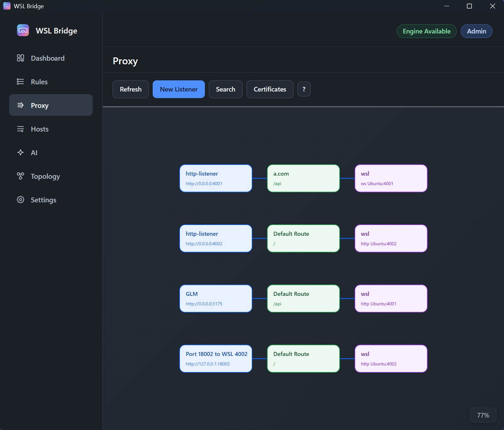Open the Certificates manager

coord(270,89)
